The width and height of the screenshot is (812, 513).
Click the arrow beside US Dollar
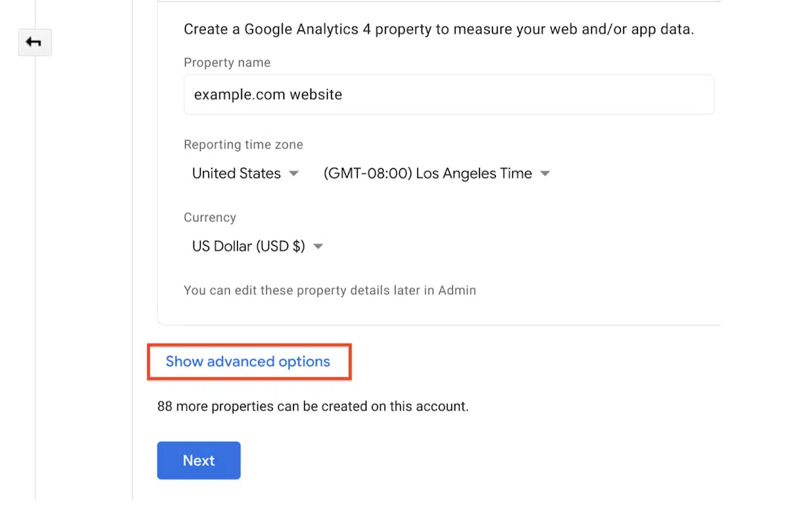click(x=318, y=246)
